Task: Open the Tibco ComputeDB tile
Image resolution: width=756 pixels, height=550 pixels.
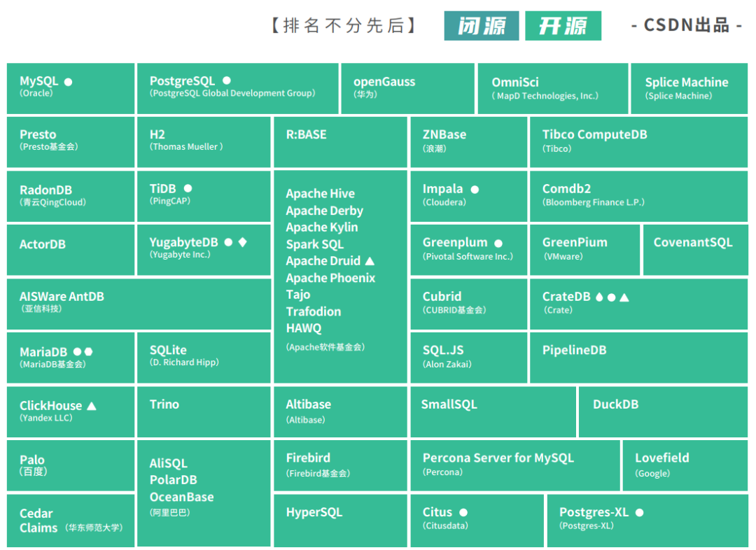Action: [638, 142]
